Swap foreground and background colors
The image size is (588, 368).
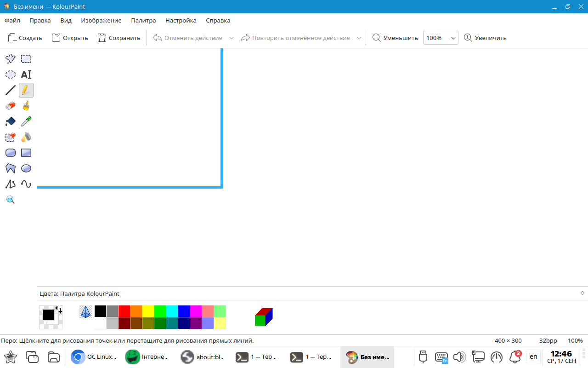(x=59, y=310)
